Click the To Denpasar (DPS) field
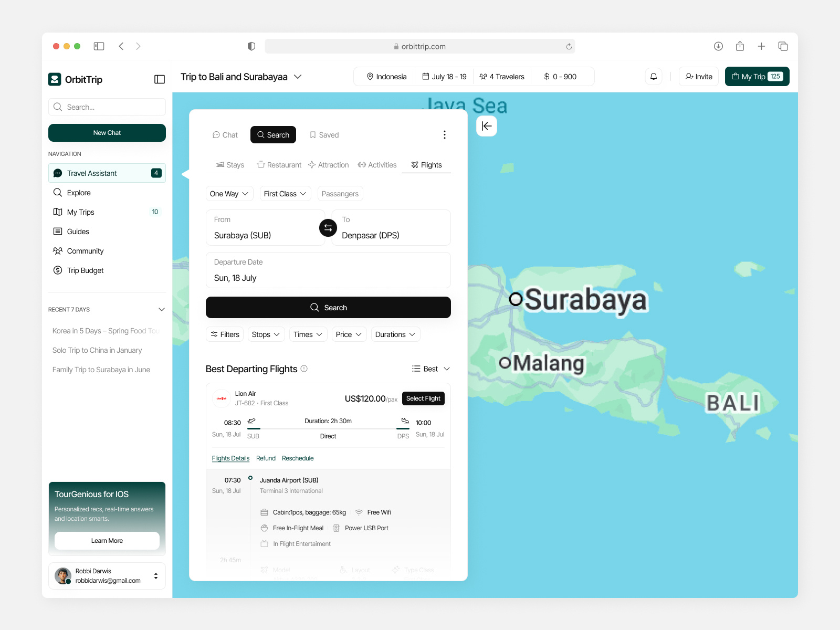Screen dimensions: 840x630 click(391, 228)
